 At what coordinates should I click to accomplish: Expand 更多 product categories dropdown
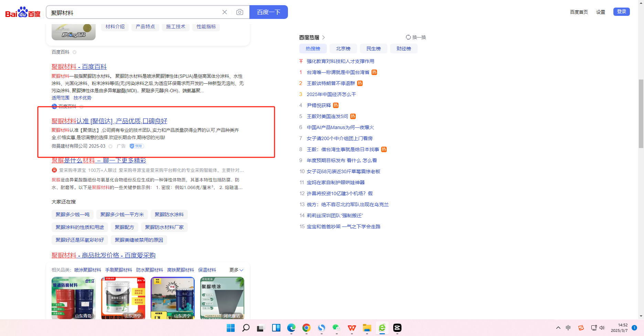tap(236, 270)
